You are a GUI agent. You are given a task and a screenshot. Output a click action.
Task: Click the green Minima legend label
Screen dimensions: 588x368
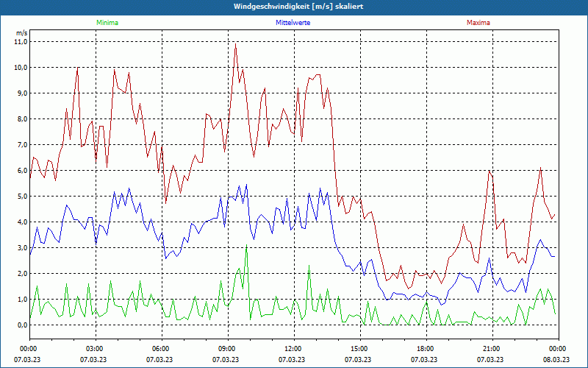coord(107,23)
